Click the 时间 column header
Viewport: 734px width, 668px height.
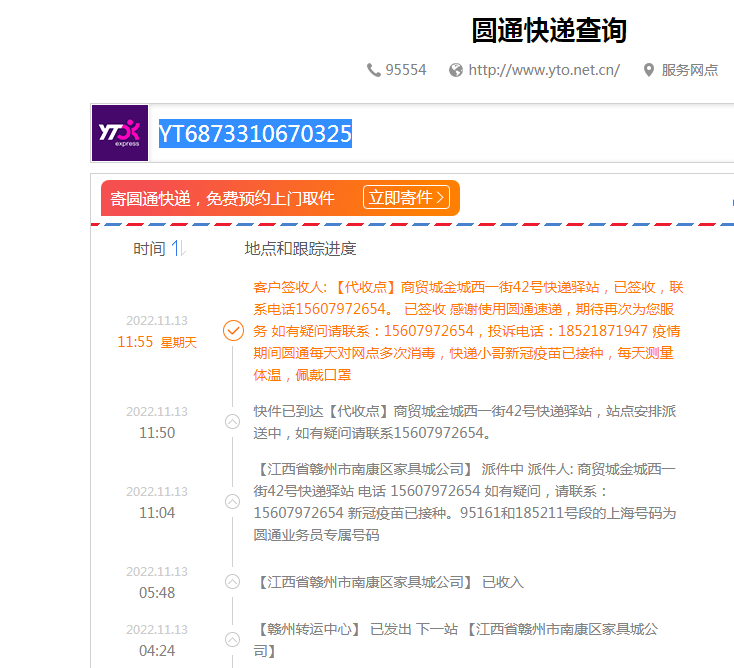[149, 249]
